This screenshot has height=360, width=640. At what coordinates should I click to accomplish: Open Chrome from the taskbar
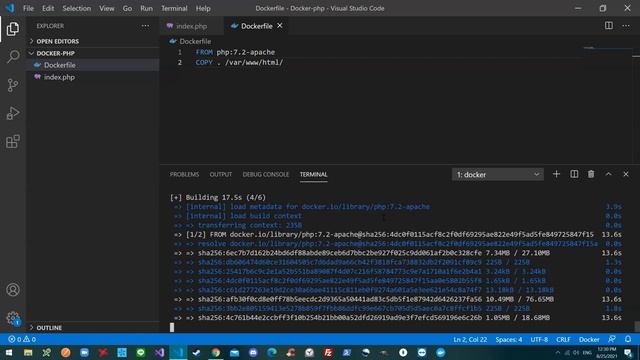pos(216,352)
